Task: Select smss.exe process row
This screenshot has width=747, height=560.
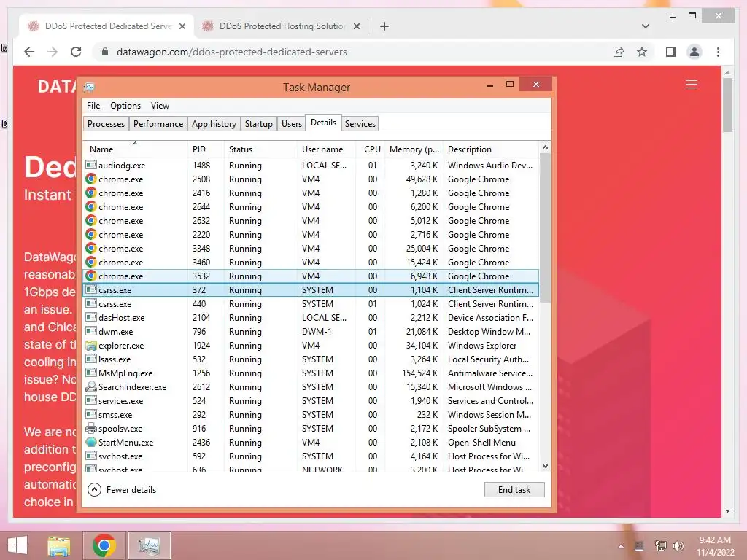Action: [x=311, y=415]
